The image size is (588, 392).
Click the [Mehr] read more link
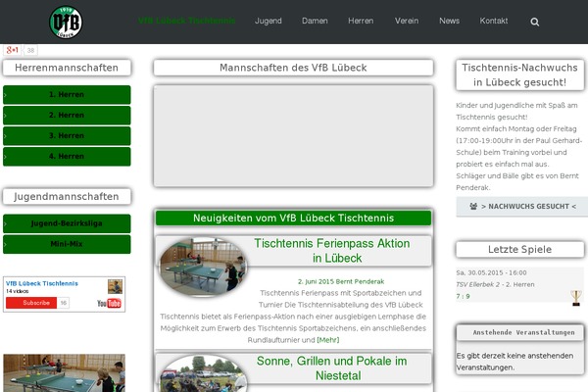coord(327,340)
